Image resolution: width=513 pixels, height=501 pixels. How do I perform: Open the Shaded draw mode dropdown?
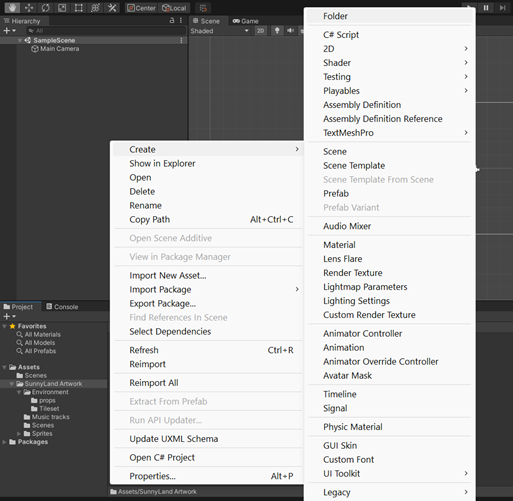tap(220, 31)
